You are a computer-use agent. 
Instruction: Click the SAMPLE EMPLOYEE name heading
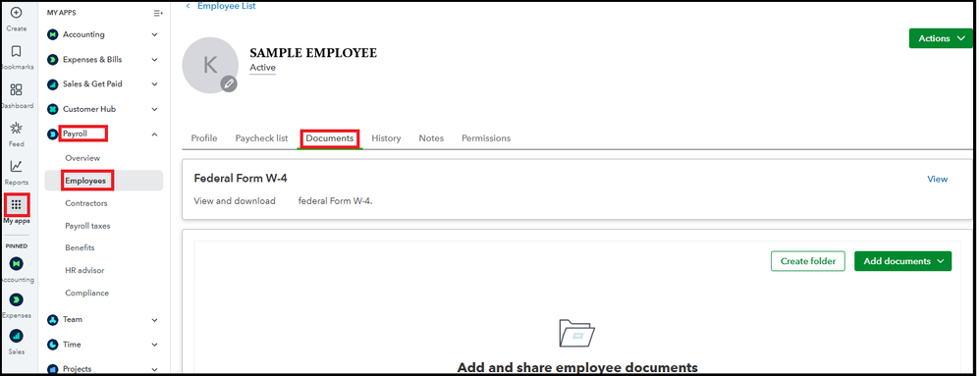click(313, 53)
